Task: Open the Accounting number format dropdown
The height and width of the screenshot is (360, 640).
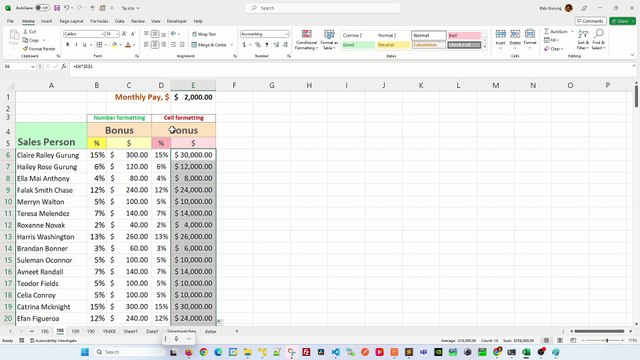Action: pyautogui.click(x=287, y=34)
